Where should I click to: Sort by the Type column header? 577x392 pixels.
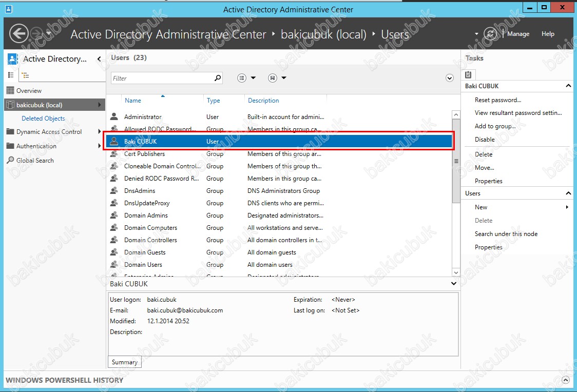click(213, 101)
